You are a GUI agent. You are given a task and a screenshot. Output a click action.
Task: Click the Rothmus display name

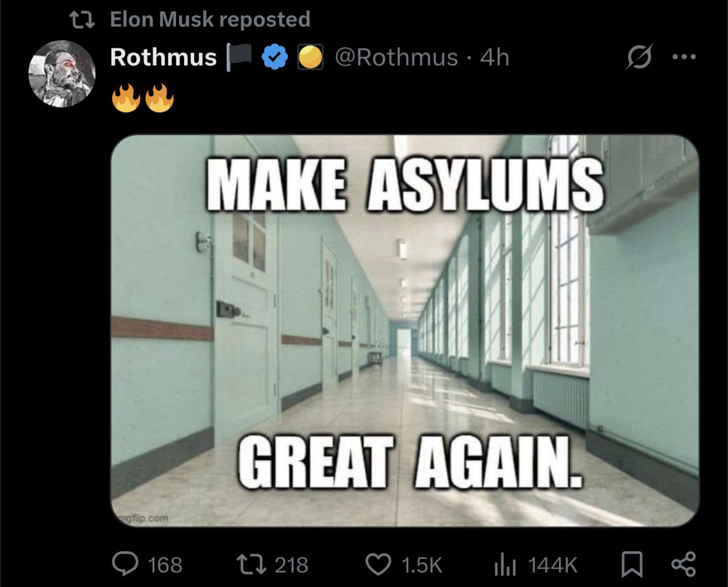click(x=163, y=57)
